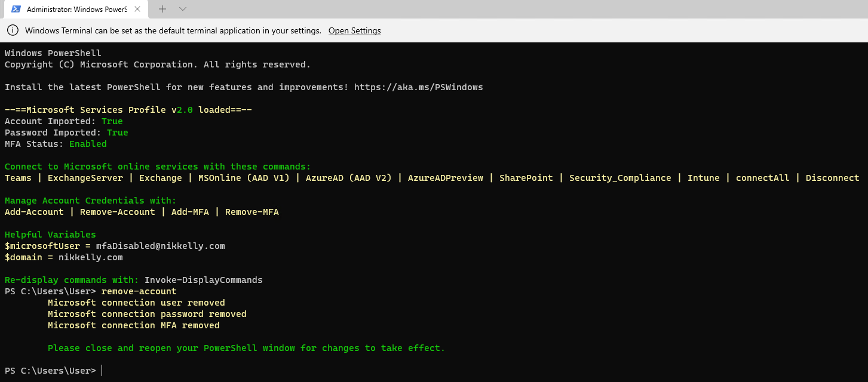Click the 'Disconnect' command text

833,178
